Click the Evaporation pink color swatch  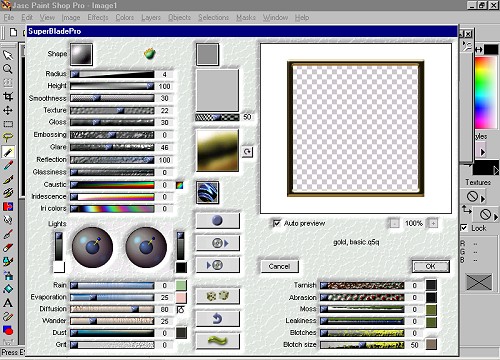pyautogui.click(x=181, y=297)
